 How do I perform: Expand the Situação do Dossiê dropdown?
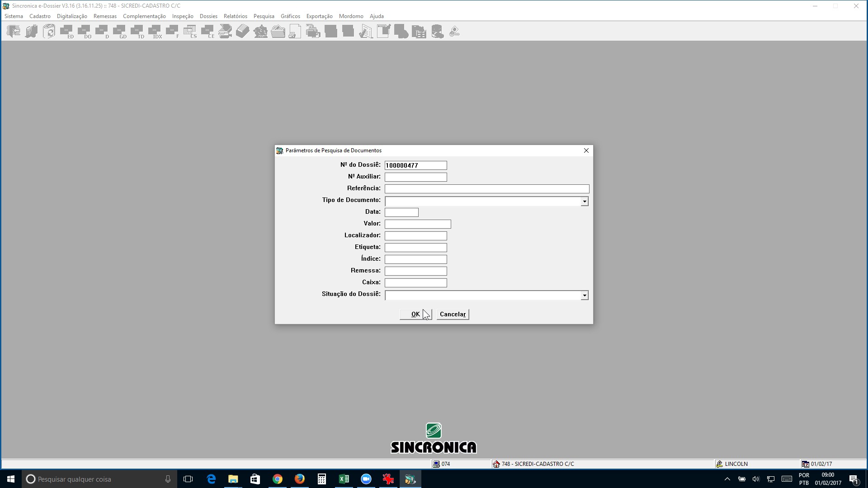pyautogui.click(x=585, y=295)
